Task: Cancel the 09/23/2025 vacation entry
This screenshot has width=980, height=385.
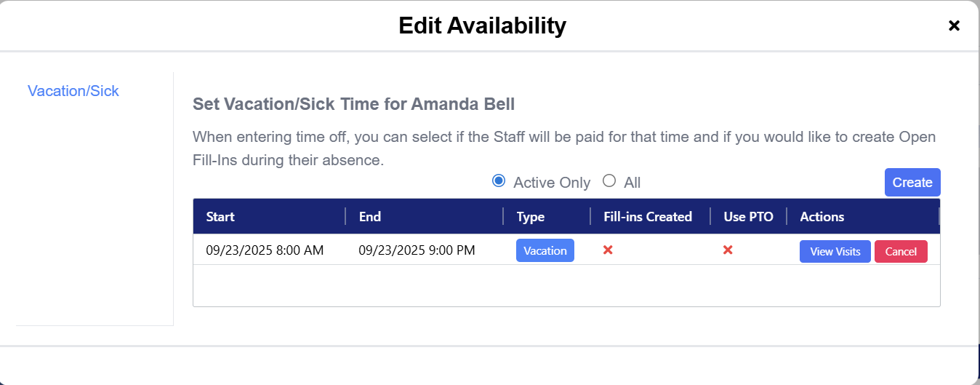Action: [901, 251]
